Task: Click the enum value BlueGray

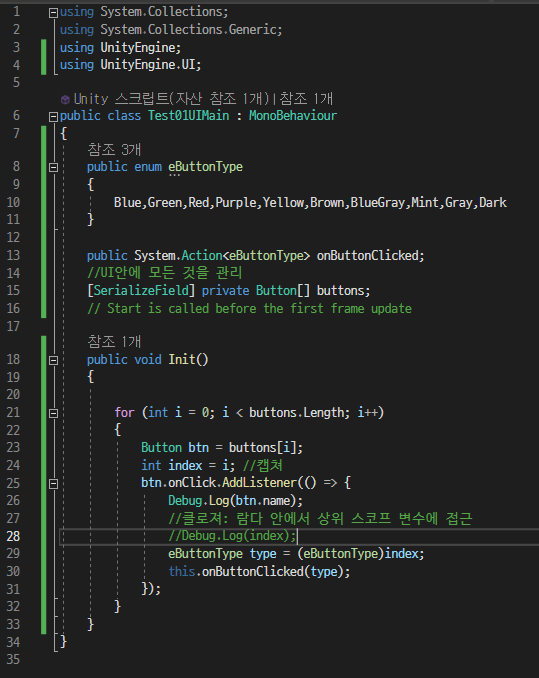Action: point(378,202)
